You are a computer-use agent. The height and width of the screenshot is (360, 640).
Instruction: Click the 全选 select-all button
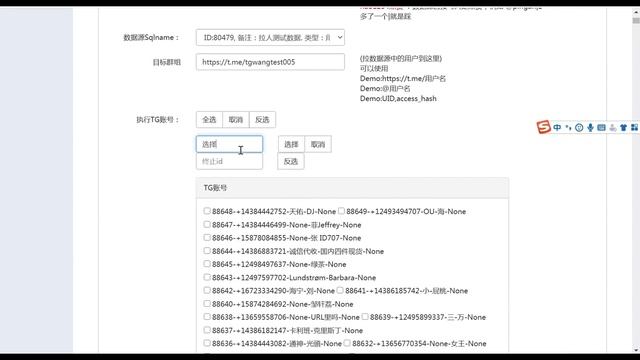[x=209, y=120]
